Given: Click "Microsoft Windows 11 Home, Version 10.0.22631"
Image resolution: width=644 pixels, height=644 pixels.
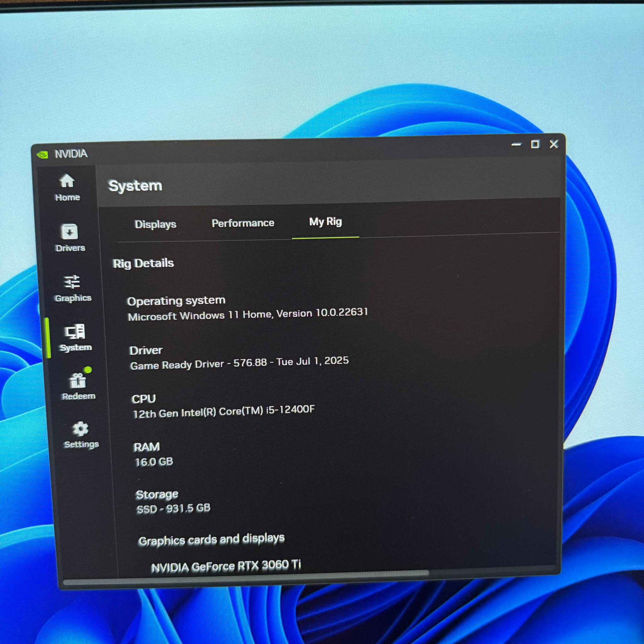Looking at the screenshot, I should 248,314.
